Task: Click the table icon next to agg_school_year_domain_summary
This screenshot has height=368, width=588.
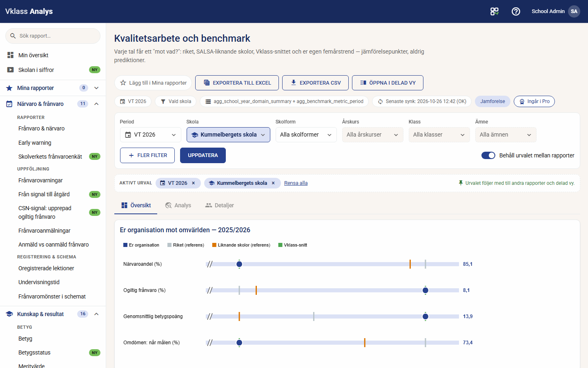Action: (x=208, y=101)
